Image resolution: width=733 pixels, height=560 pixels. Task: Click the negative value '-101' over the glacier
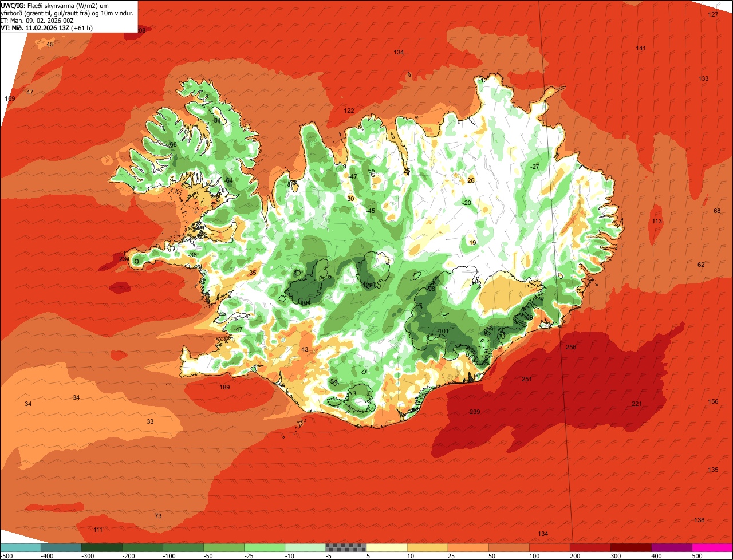(x=443, y=332)
